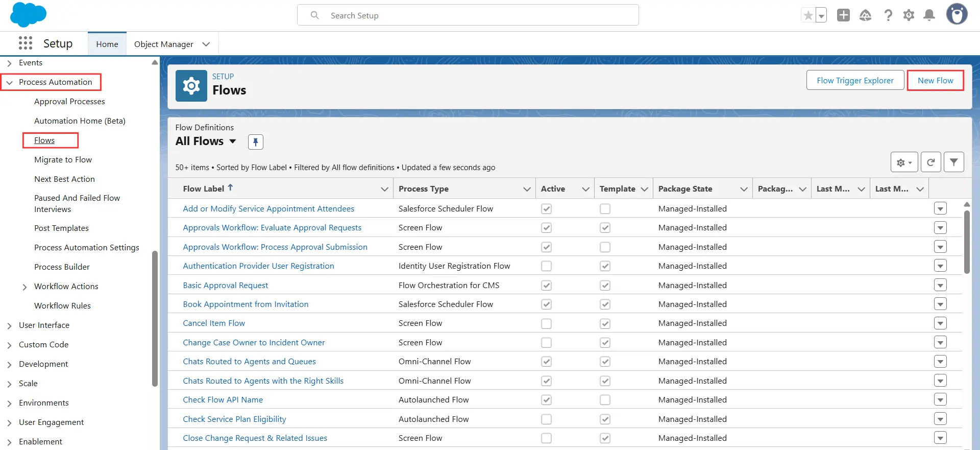Focus the Search Setup input field
Image resolution: width=980 pixels, height=450 pixels.
tap(468, 15)
